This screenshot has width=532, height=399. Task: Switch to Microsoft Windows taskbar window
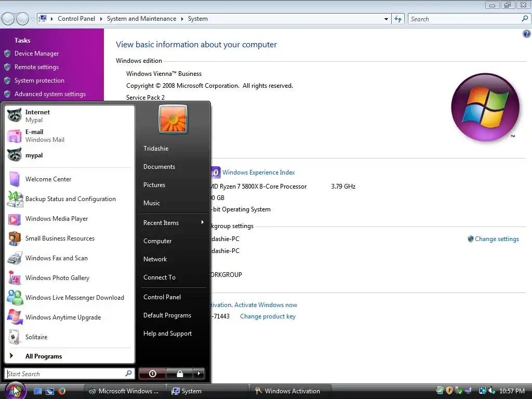coord(125,391)
